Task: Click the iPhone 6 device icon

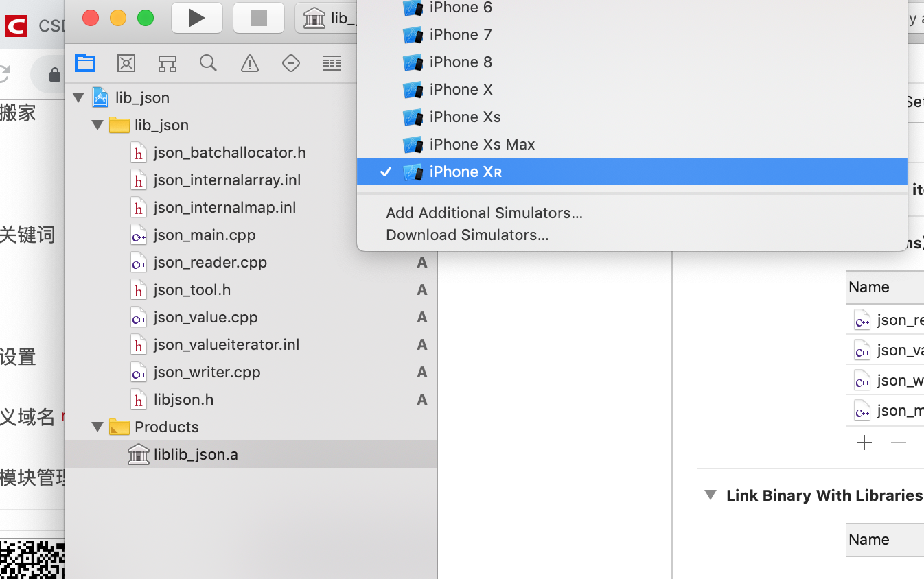Action: click(x=413, y=8)
